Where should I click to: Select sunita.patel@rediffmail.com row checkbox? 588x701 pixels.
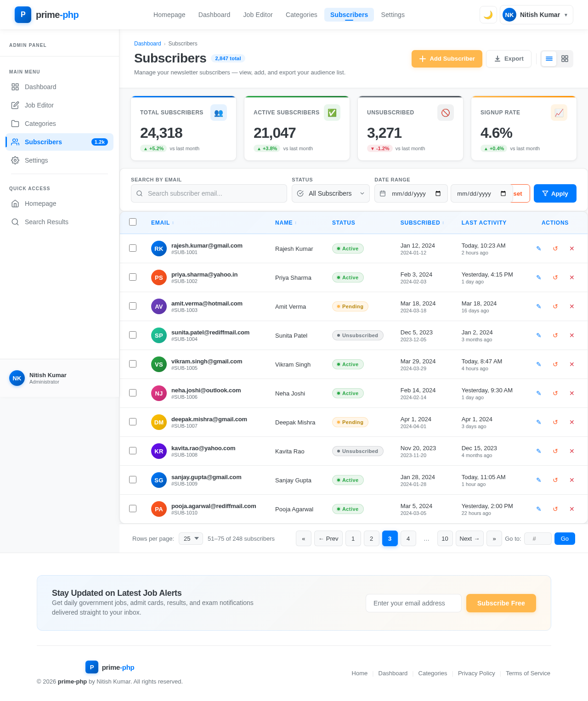(133, 335)
